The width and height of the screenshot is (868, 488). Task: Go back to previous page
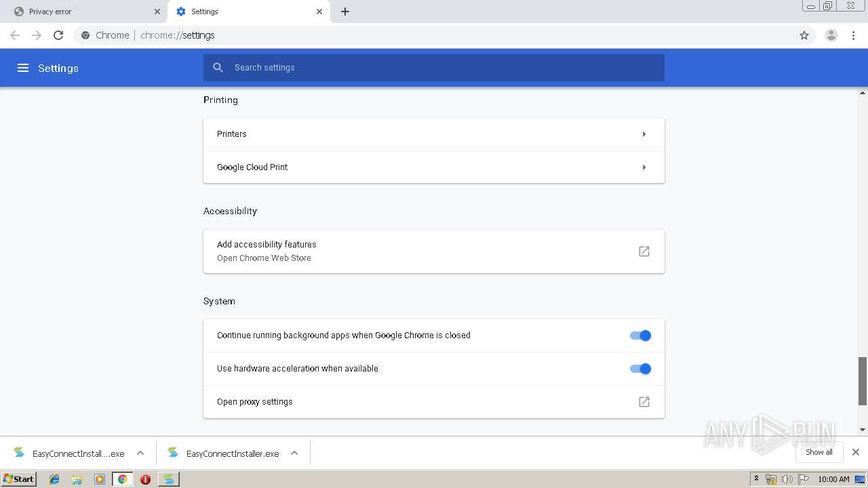(x=15, y=35)
